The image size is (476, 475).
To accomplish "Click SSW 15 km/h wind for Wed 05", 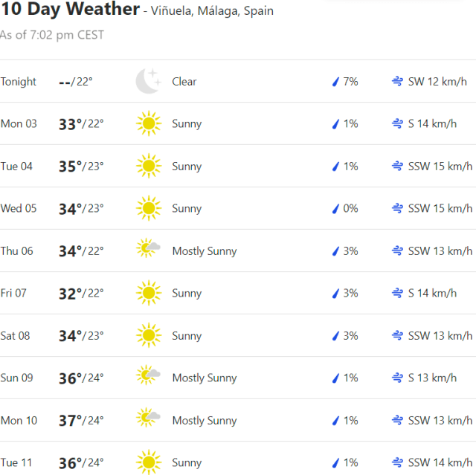I will [440, 209].
